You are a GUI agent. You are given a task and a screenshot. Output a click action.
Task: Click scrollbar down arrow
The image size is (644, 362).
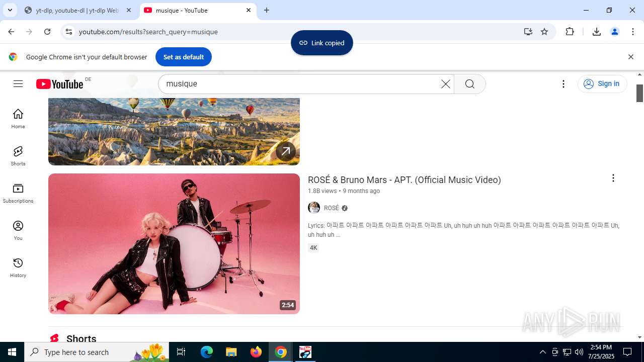[x=640, y=337]
